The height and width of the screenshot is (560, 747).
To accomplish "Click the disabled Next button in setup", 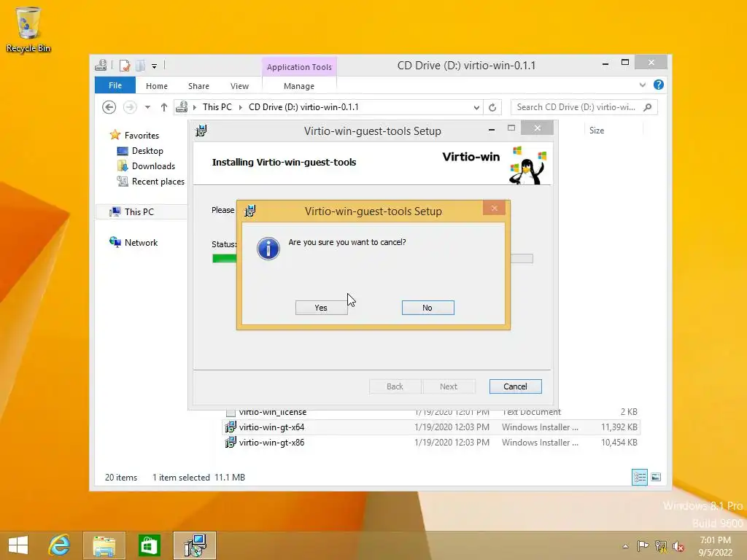I will coord(449,386).
